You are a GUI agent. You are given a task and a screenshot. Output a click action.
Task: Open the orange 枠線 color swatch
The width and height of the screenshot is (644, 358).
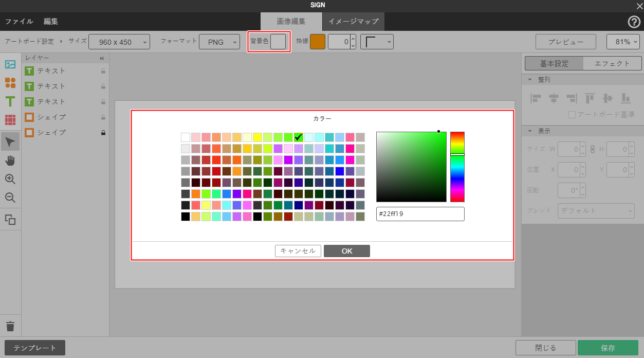[x=318, y=42]
